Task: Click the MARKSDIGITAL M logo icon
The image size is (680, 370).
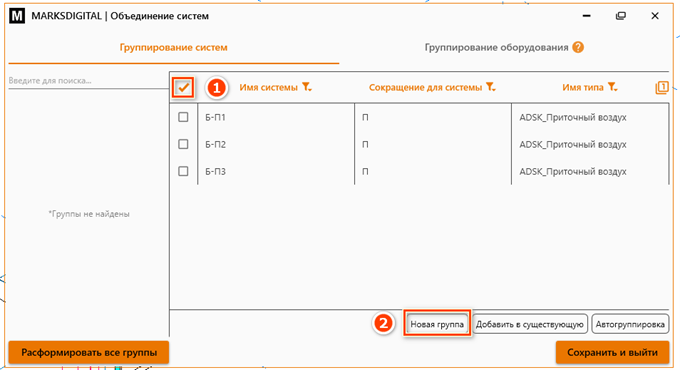Action: pyautogui.click(x=17, y=16)
